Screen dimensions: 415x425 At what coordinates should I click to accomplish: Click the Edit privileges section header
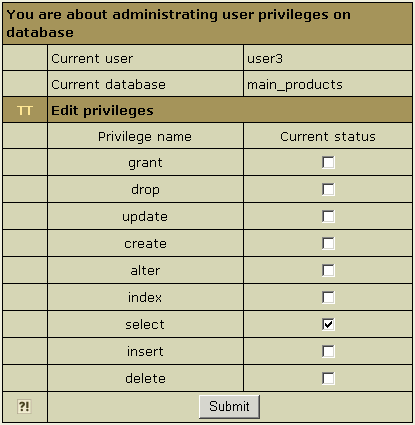click(102, 111)
